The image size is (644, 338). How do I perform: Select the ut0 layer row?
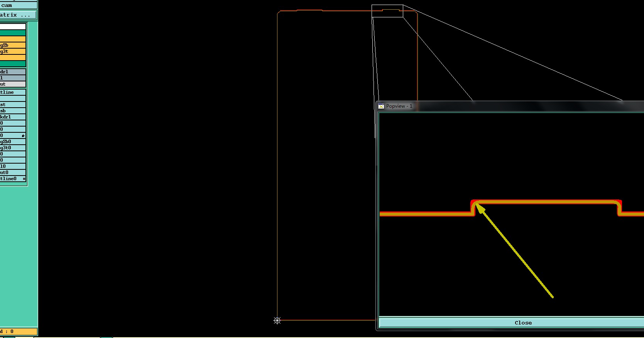click(13, 172)
